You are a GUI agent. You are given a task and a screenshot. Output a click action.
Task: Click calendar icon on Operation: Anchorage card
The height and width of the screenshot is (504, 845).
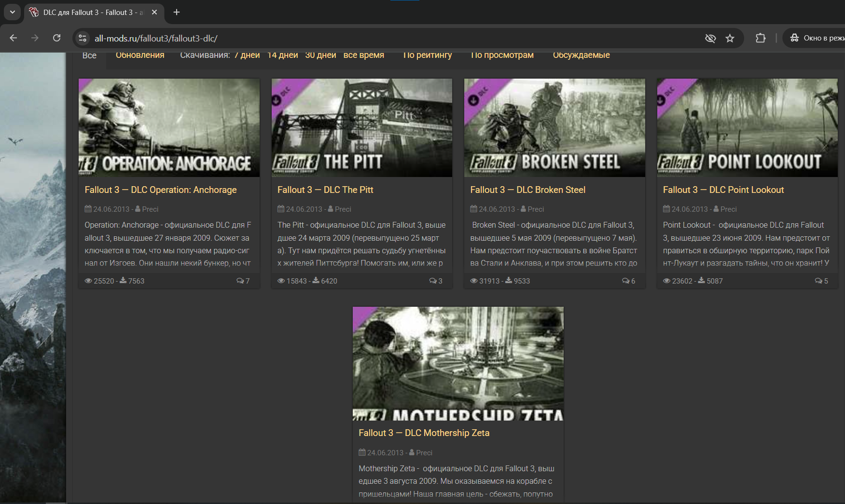88,209
